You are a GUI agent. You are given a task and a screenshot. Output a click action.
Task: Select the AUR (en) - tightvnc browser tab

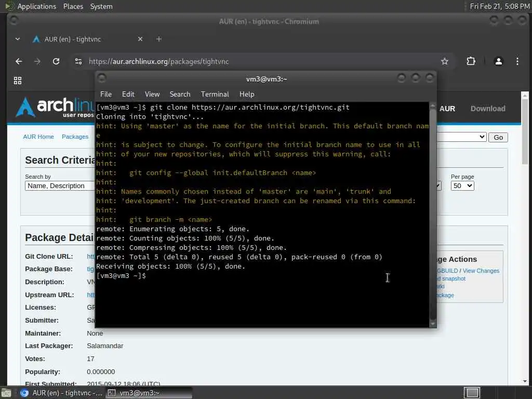coord(87,39)
